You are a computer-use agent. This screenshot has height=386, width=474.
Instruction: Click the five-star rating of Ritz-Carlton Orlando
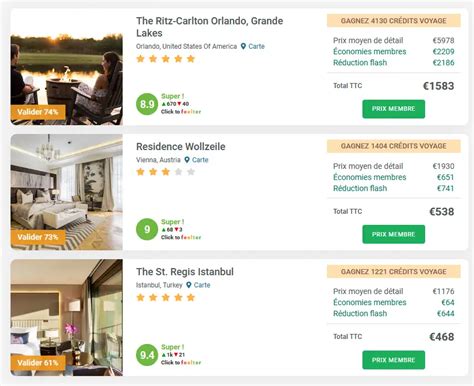[x=166, y=59]
